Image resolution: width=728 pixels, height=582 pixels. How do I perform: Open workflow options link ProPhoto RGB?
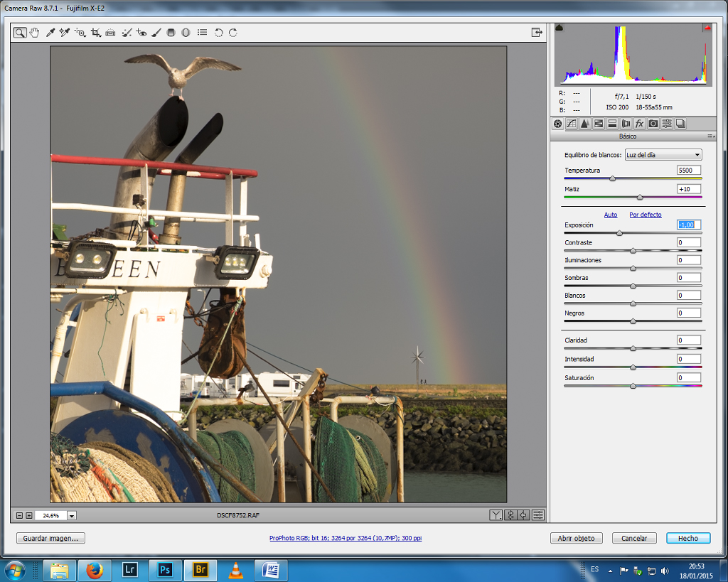click(x=346, y=538)
